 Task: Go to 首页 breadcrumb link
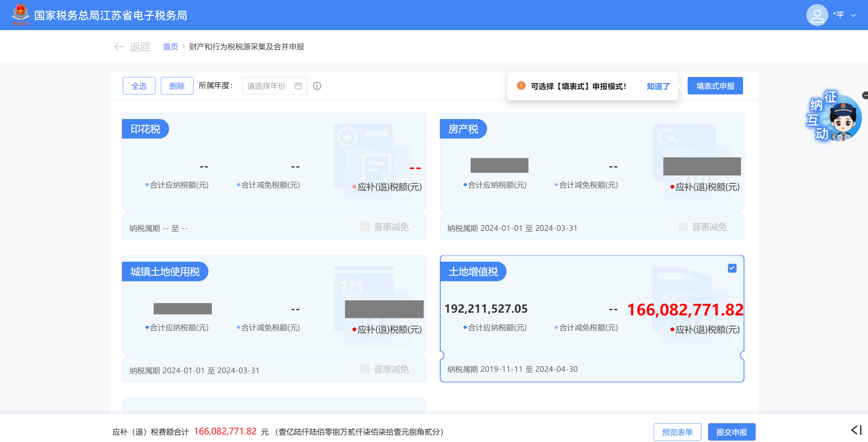pyautogui.click(x=170, y=47)
